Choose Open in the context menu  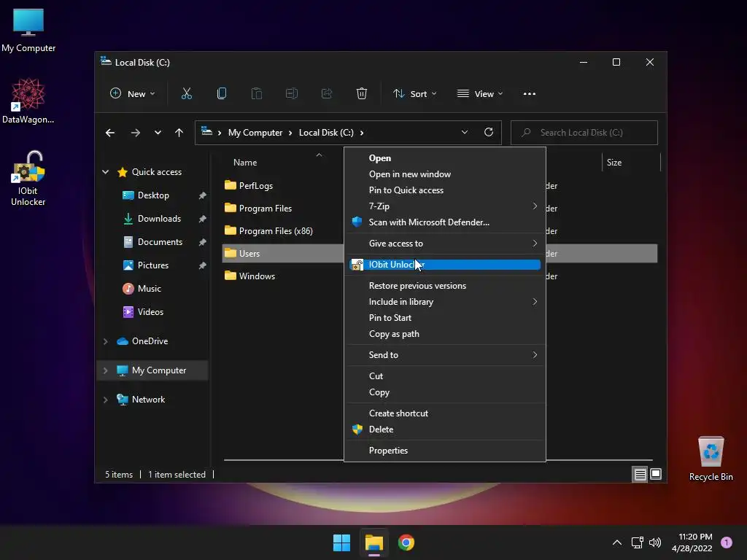pos(445,158)
